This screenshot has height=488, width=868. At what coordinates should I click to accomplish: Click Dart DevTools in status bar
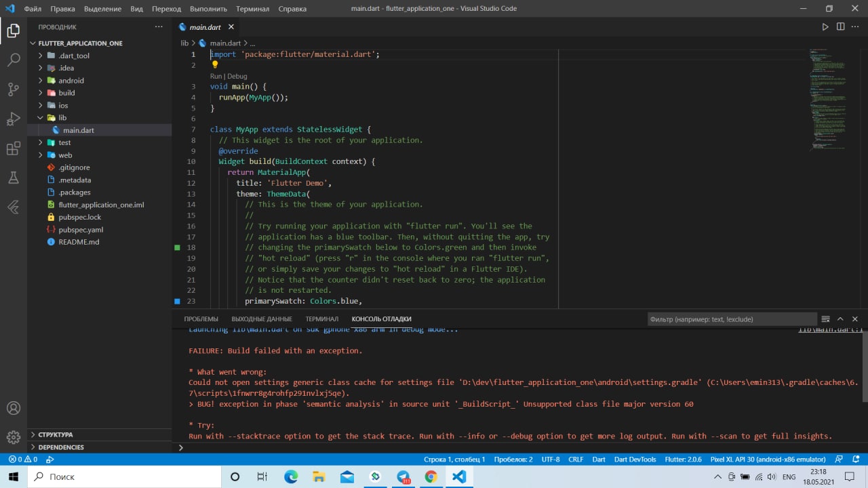pos(634,460)
